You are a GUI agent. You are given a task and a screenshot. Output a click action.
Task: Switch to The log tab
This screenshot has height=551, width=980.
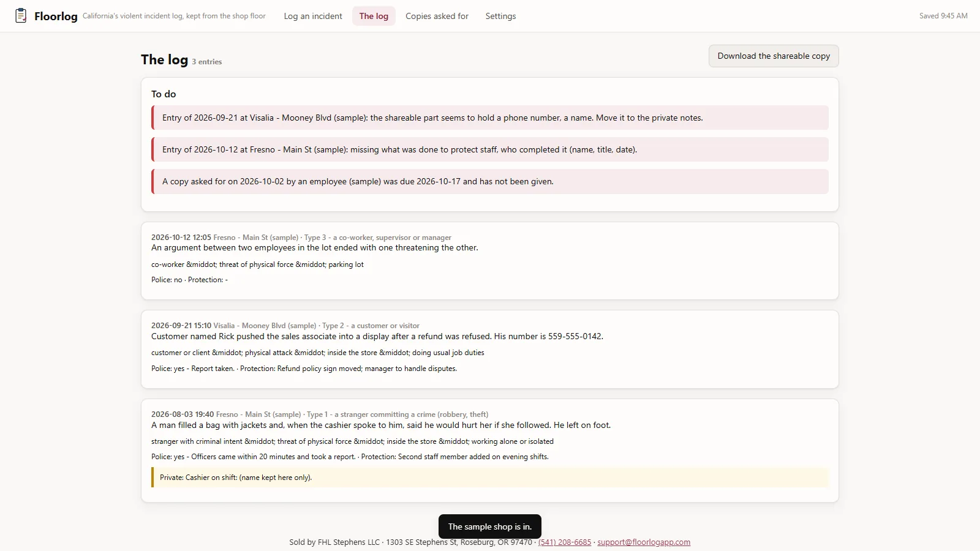pos(374,16)
